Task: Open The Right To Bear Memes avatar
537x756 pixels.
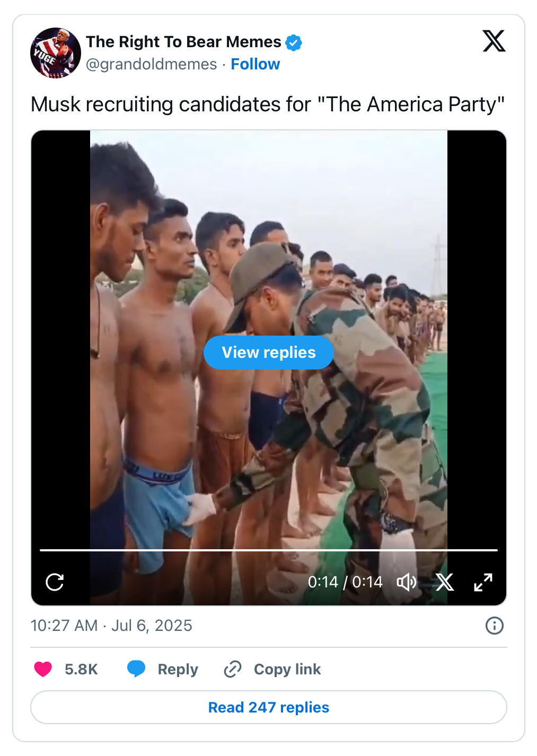Action: 56,53
